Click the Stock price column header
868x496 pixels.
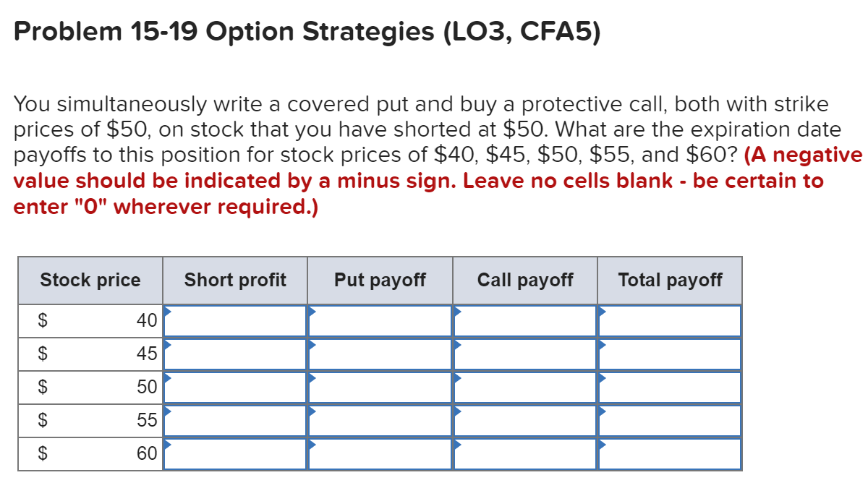(x=90, y=280)
